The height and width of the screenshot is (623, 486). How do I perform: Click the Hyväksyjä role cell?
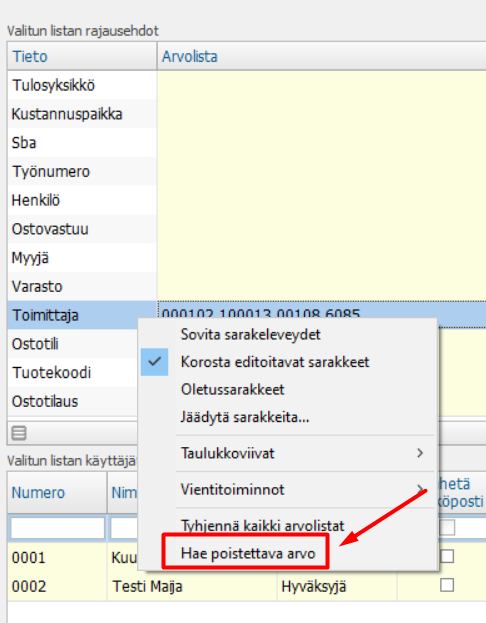click(337, 586)
